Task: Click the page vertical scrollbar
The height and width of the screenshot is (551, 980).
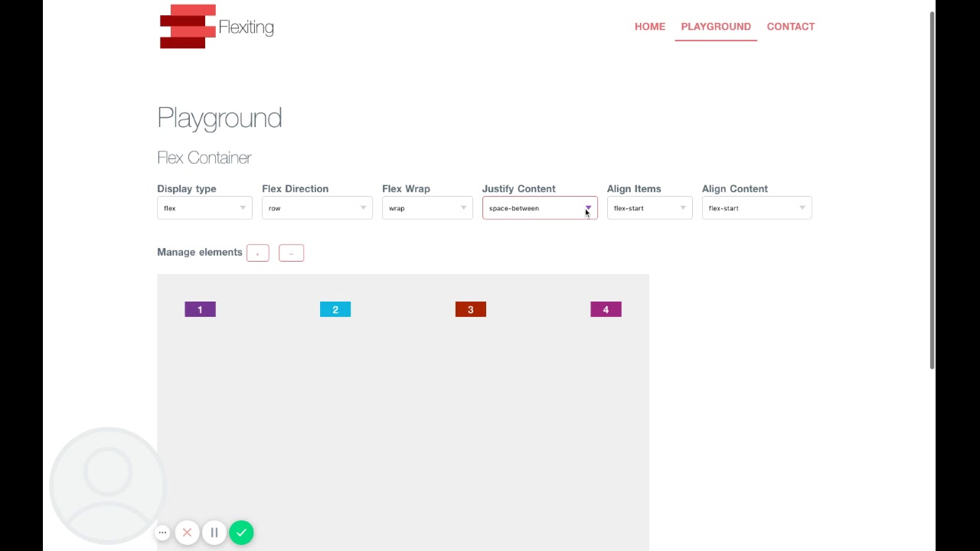Action: click(932, 190)
